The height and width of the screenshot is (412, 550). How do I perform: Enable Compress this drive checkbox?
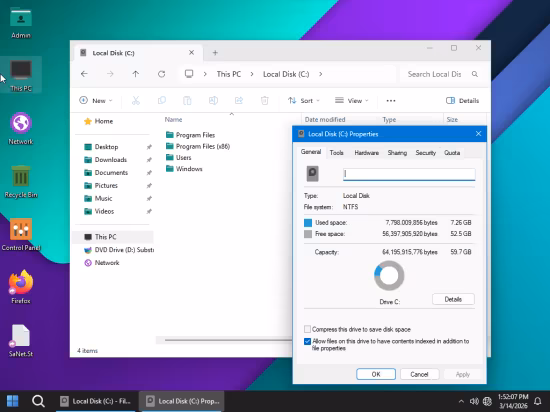coord(307,329)
